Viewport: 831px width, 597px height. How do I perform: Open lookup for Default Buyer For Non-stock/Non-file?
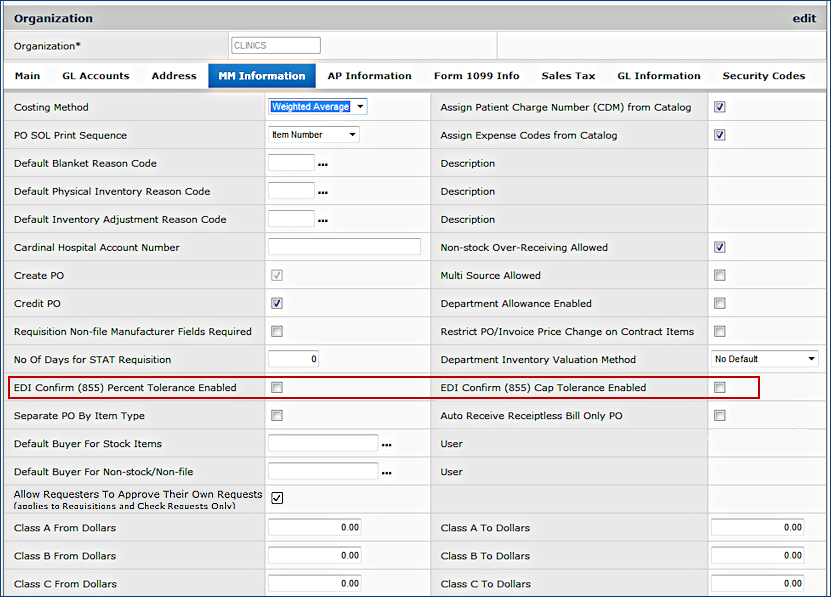pyautogui.click(x=387, y=472)
